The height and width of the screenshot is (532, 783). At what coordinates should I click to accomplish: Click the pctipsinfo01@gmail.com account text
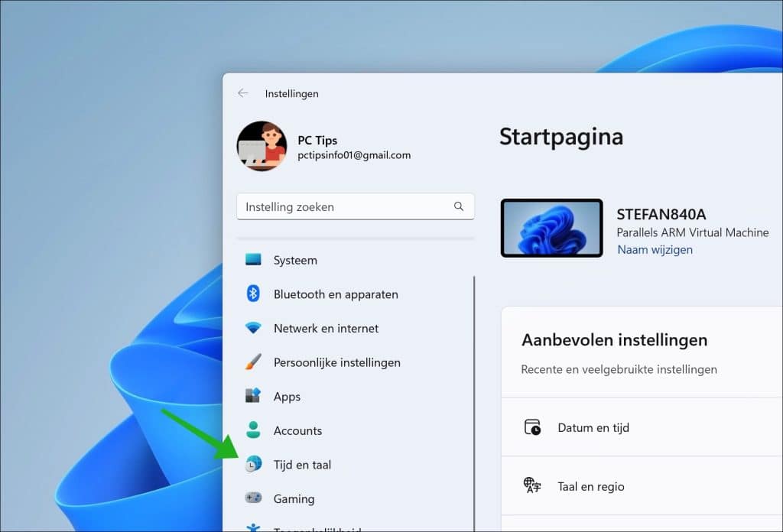coord(354,155)
